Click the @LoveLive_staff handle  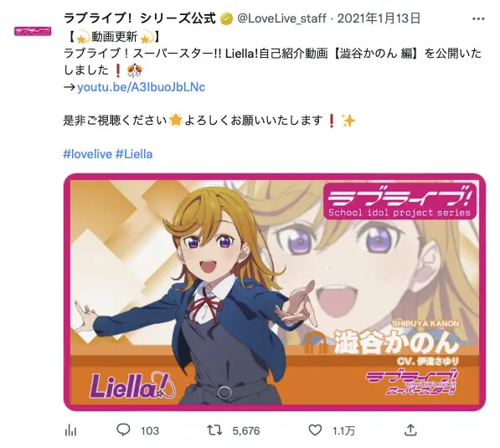(x=282, y=18)
